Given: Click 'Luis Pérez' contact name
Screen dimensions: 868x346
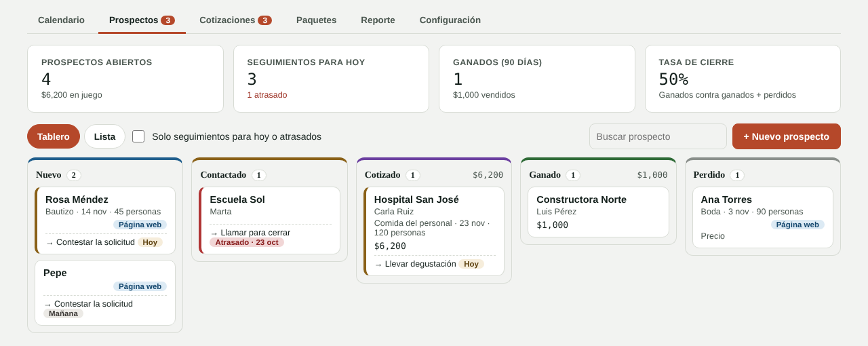Looking at the screenshot, I should [556, 212].
